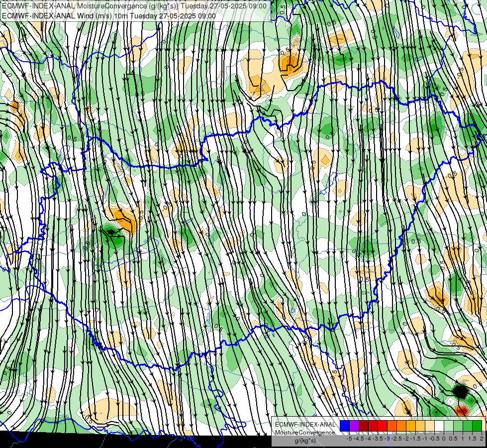Click the light orange swatch between -1.5 and -1
This screenshot has height=448, width=487.
click(420, 426)
